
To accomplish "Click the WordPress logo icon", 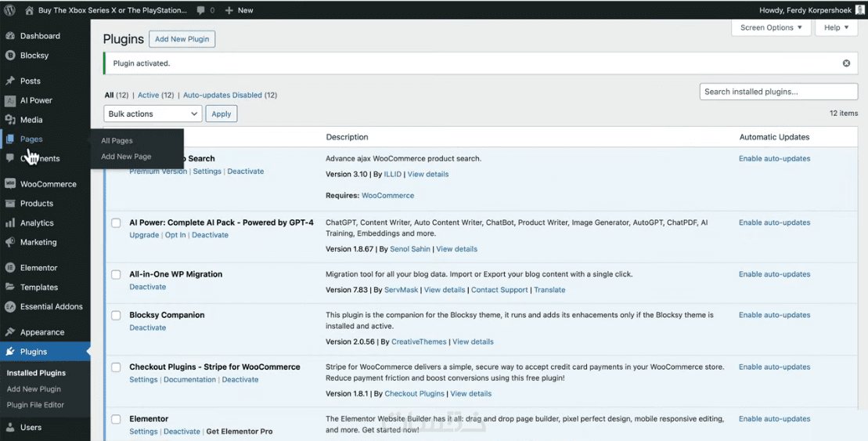I will pyautogui.click(x=9, y=10).
